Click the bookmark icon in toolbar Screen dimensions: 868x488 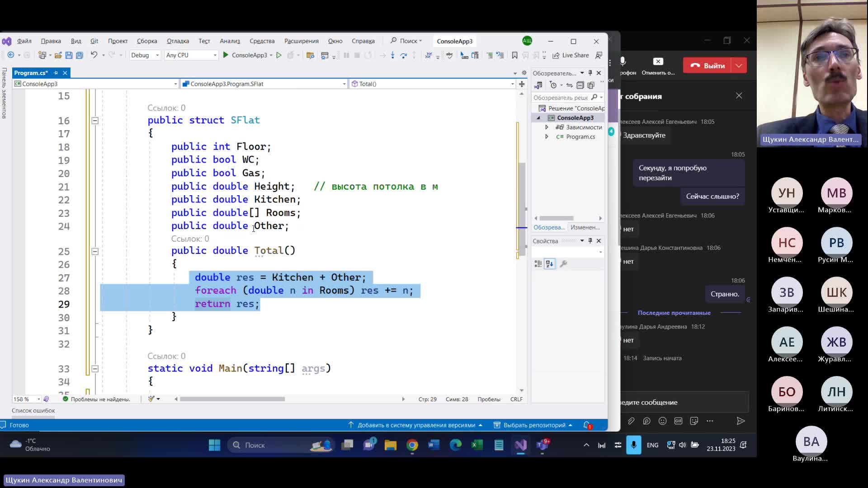[x=514, y=55]
